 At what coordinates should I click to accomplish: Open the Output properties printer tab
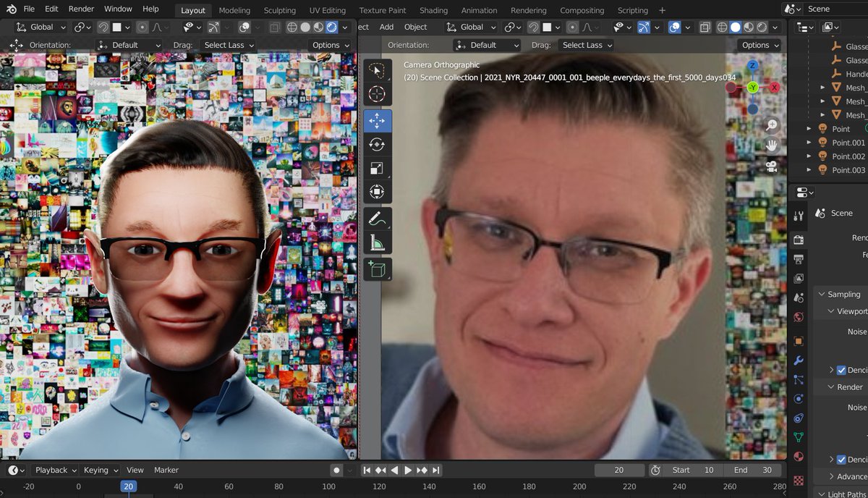[799, 259]
